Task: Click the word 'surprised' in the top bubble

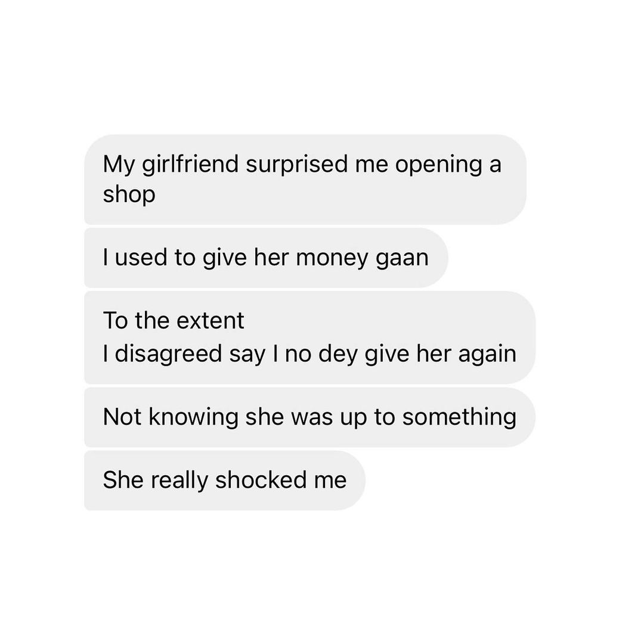Action: pos(297,165)
